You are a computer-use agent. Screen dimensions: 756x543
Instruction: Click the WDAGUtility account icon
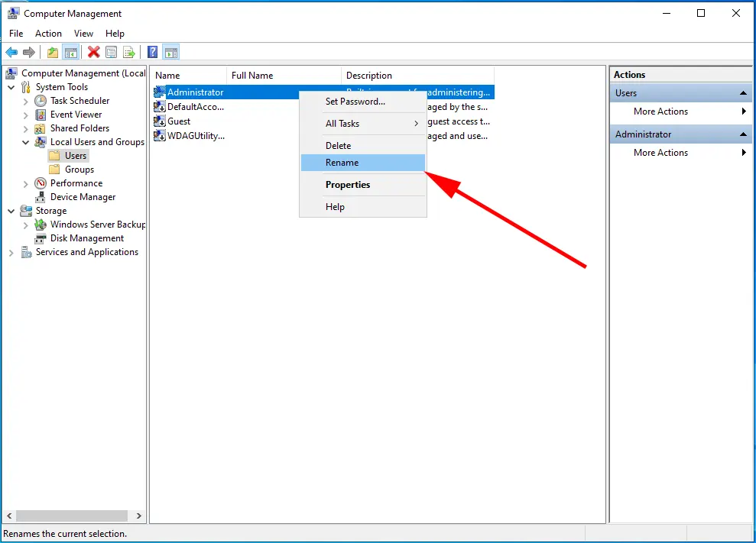tap(160, 135)
